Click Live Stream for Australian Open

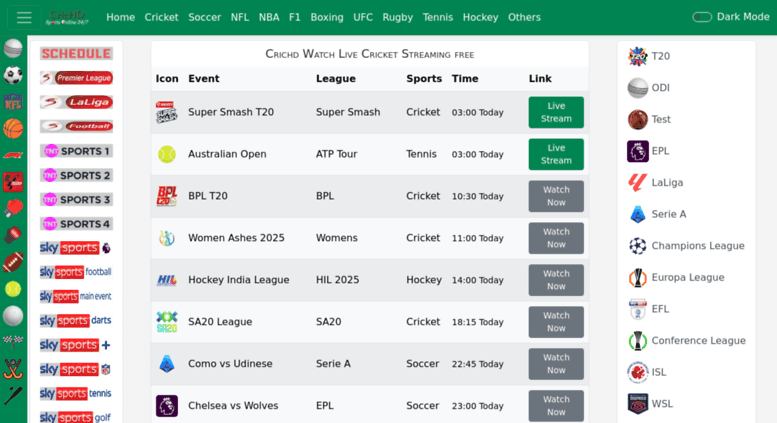point(556,154)
